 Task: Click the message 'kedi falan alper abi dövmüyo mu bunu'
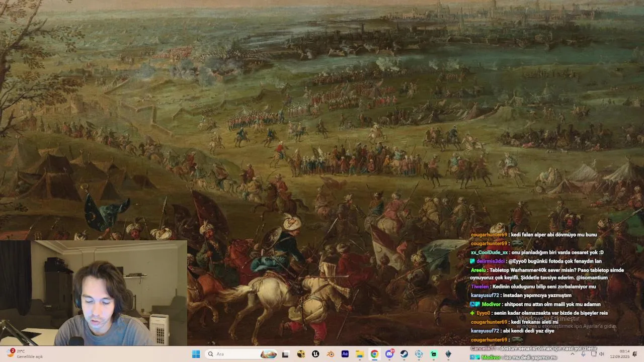554,235
